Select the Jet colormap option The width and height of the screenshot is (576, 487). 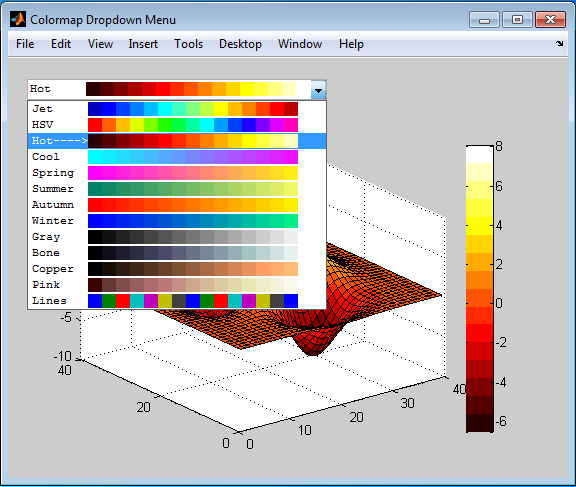(x=177, y=109)
